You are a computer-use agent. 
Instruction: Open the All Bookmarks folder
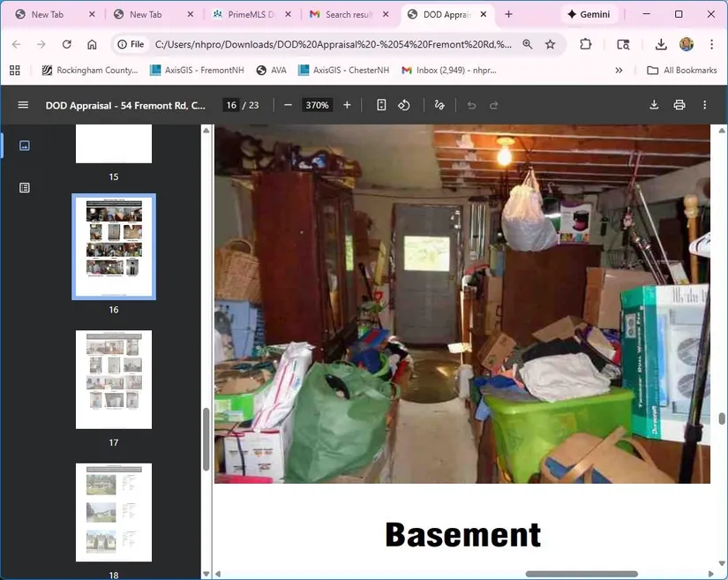coord(681,70)
